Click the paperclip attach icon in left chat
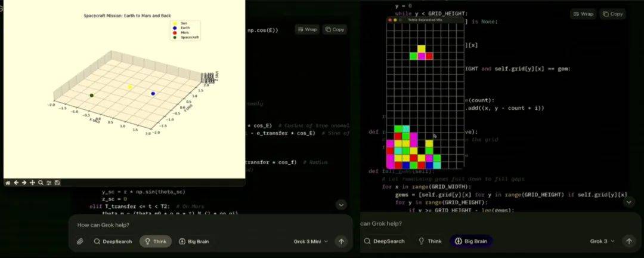The image size is (644, 258). click(80, 241)
